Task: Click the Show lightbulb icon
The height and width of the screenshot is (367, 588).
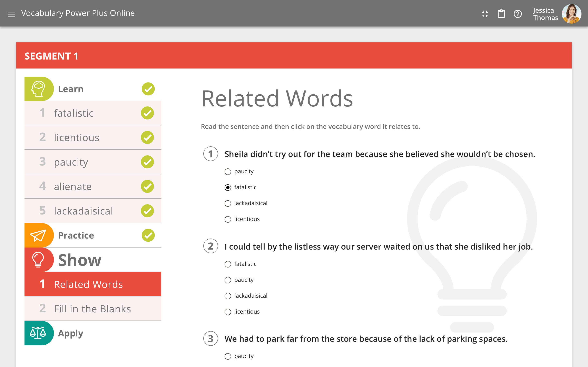Action: pos(38,260)
